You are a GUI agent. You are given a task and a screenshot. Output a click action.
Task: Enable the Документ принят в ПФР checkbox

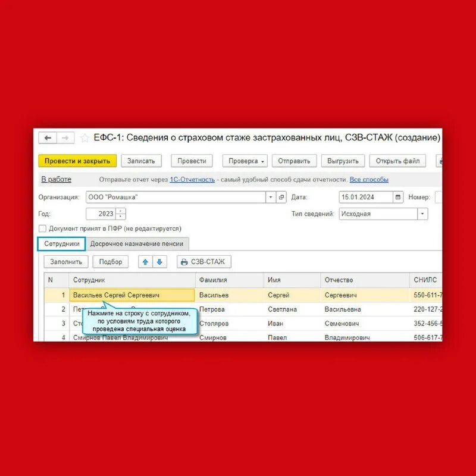click(42, 228)
